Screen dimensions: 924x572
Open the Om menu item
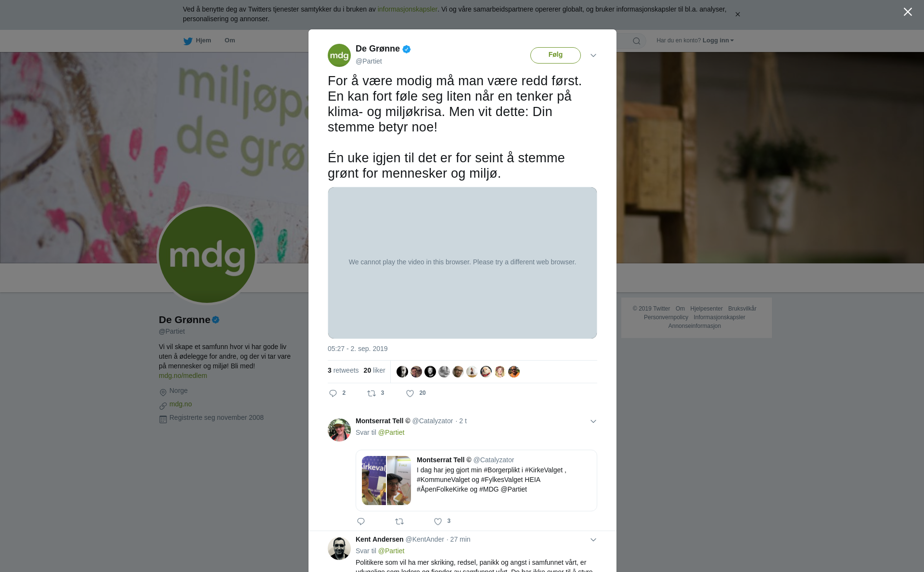230,40
